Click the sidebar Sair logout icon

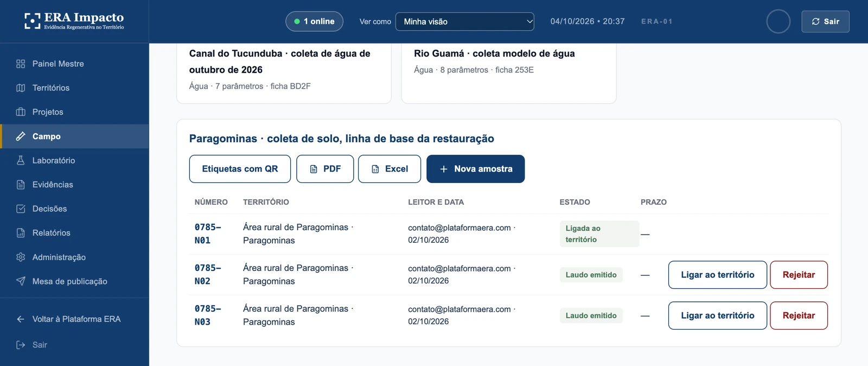click(21, 345)
